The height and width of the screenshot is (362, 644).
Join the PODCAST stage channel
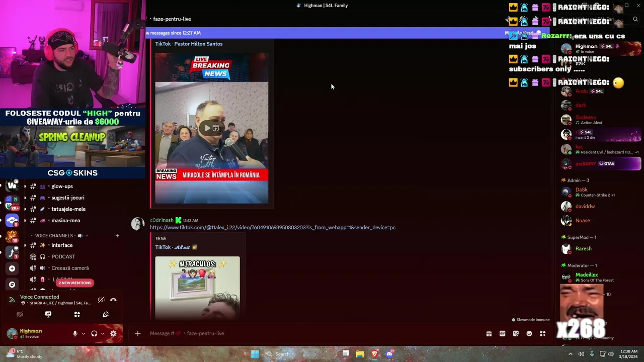(63, 256)
